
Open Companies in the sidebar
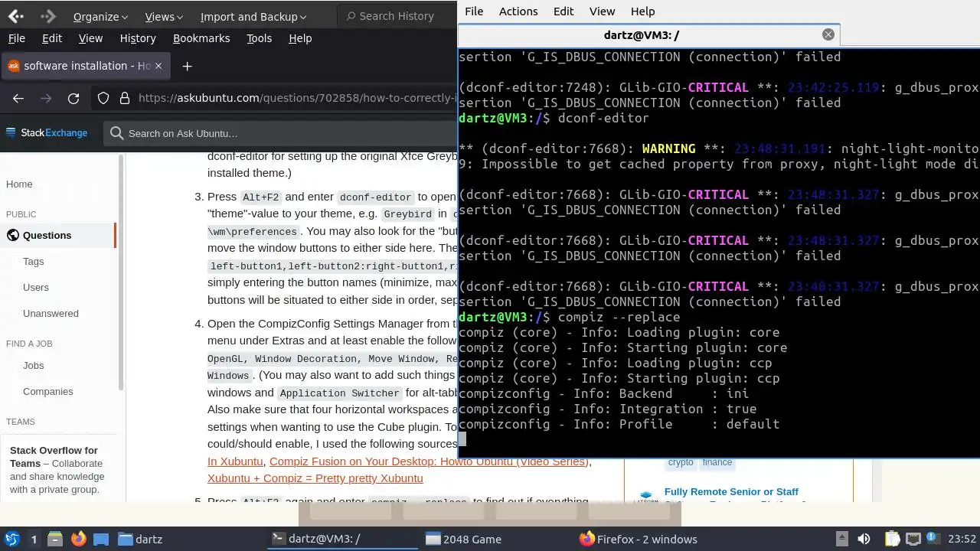[48, 391]
